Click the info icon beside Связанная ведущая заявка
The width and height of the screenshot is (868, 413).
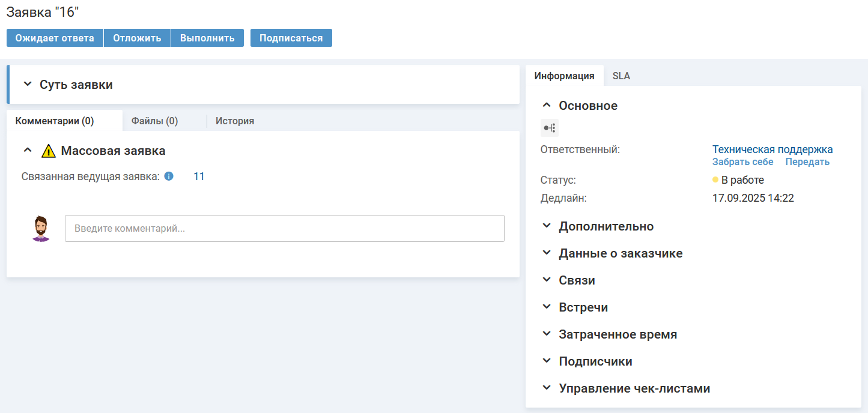(x=169, y=176)
